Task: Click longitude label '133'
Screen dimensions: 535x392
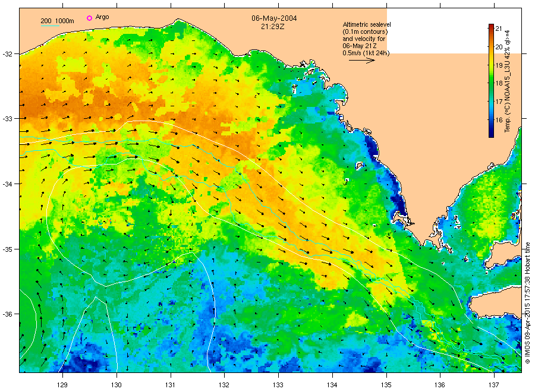Action: point(278,385)
